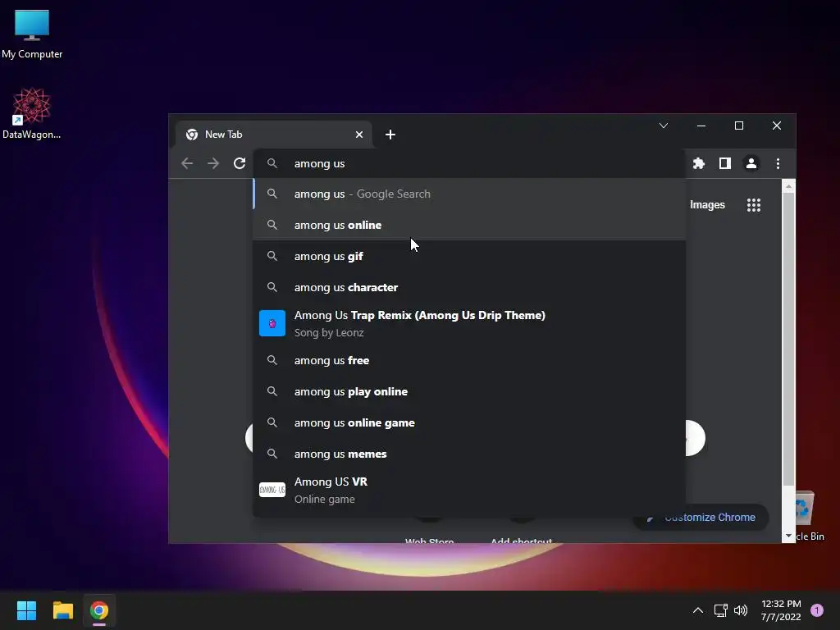Close the New Tab tab
840x630 pixels.
click(359, 135)
